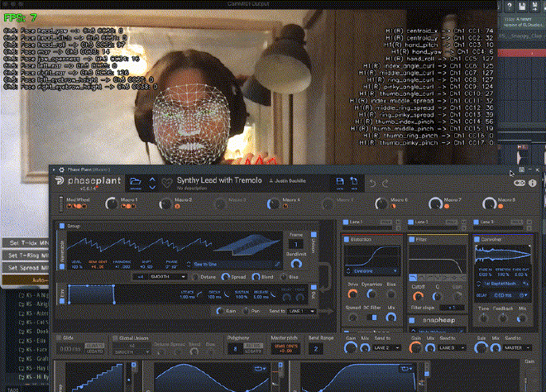This screenshot has width=546, height=392.
Task: Click the Release curve shape icon in envelope
Action: pyautogui.click(x=274, y=295)
